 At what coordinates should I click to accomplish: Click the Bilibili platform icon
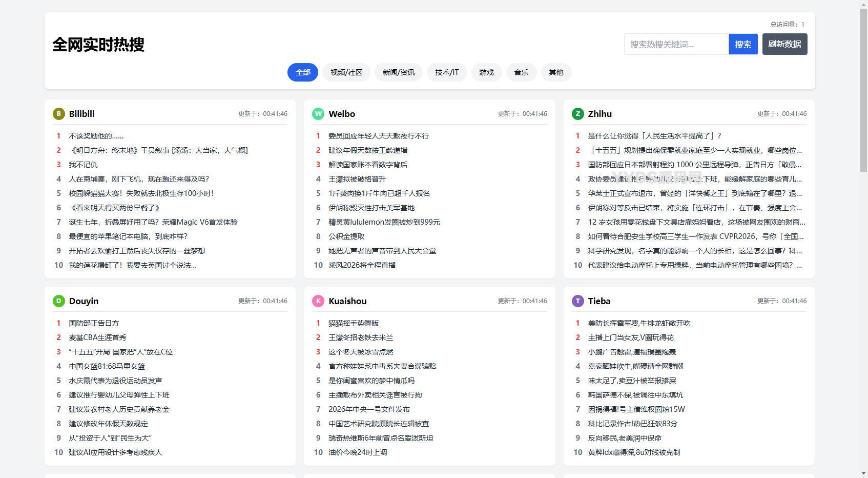(x=58, y=114)
